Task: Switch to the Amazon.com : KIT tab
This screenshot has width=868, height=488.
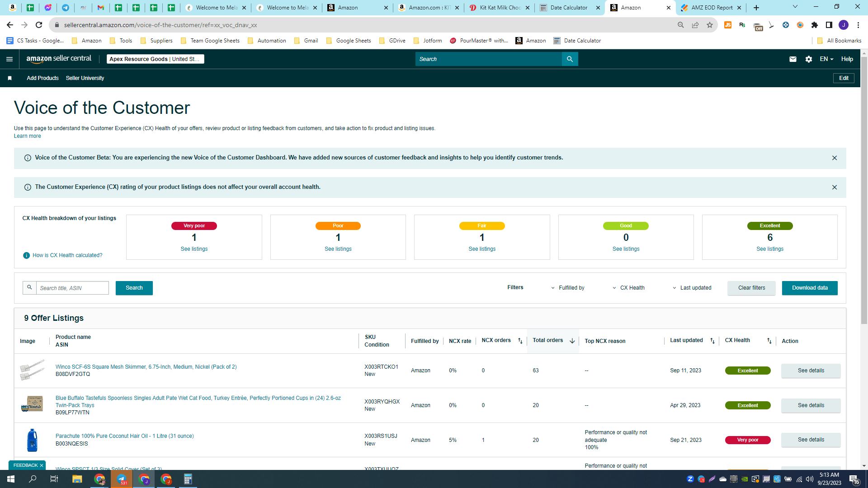Action: [429, 8]
